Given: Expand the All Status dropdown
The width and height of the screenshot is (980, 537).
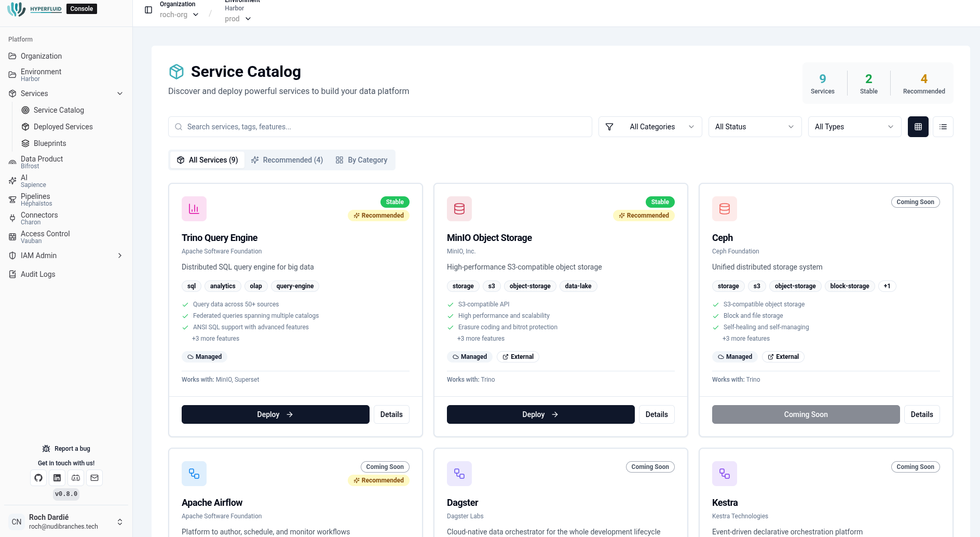Looking at the screenshot, I should tap(754, 126).
